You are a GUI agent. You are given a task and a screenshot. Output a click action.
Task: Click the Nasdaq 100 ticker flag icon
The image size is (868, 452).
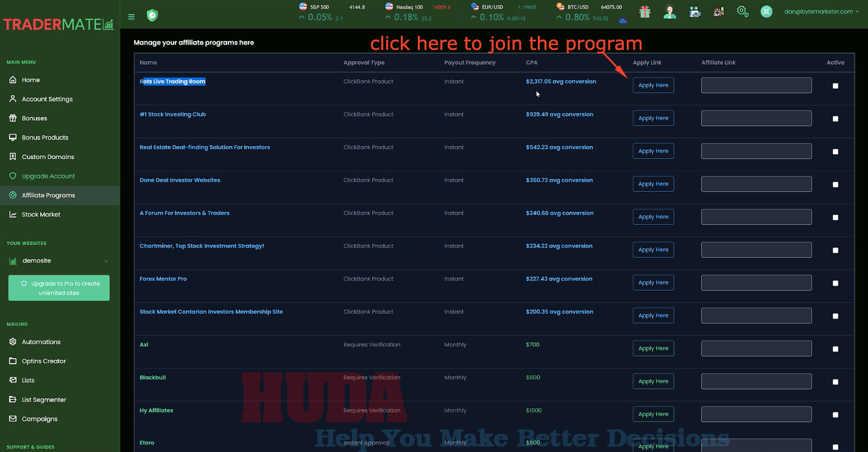tap(389, 7)
